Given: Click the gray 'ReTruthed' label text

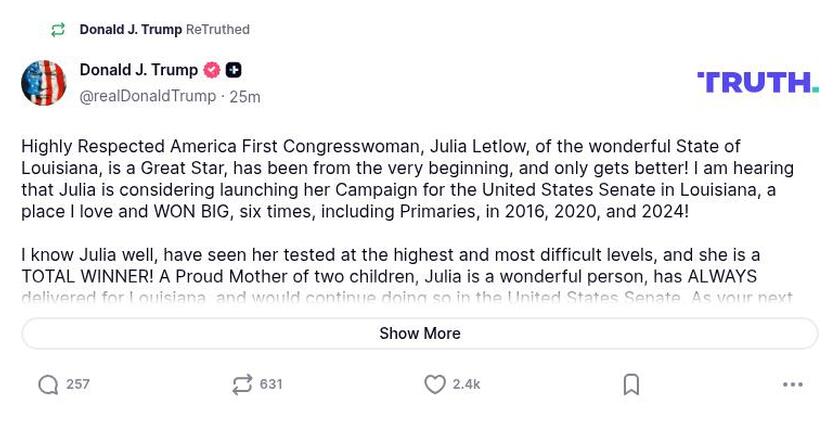Looking at the screenshot, I should (218, 30).
